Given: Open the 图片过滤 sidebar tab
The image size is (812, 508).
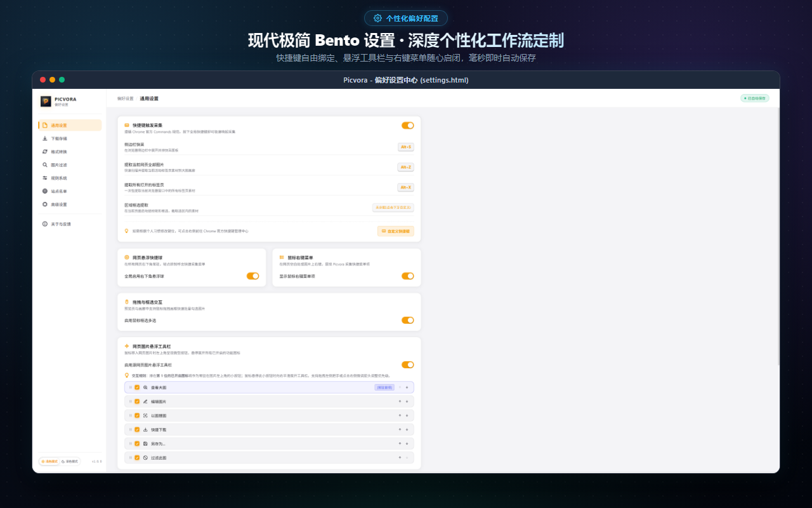Looking at the screenshot, I should tap(70, 164).
